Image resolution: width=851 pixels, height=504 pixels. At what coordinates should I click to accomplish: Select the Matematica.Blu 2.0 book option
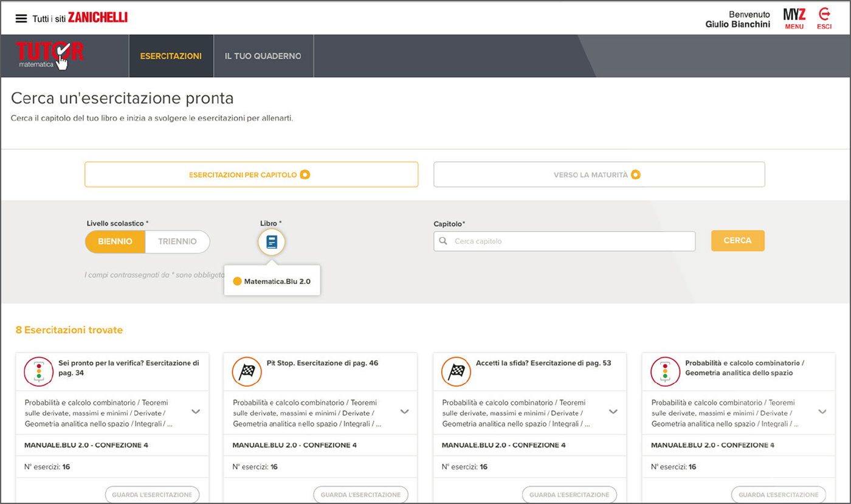272,281
